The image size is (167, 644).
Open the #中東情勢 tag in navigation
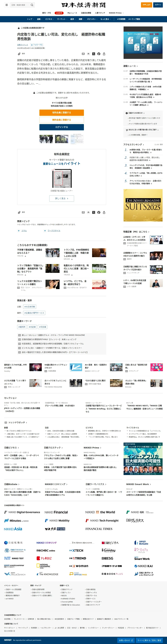pos(121,19)
